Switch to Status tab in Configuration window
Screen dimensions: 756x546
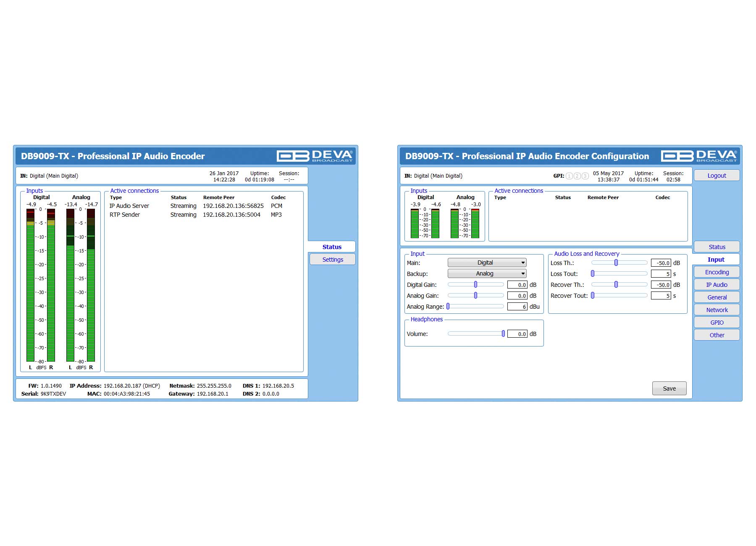click(x=717, y=247)
